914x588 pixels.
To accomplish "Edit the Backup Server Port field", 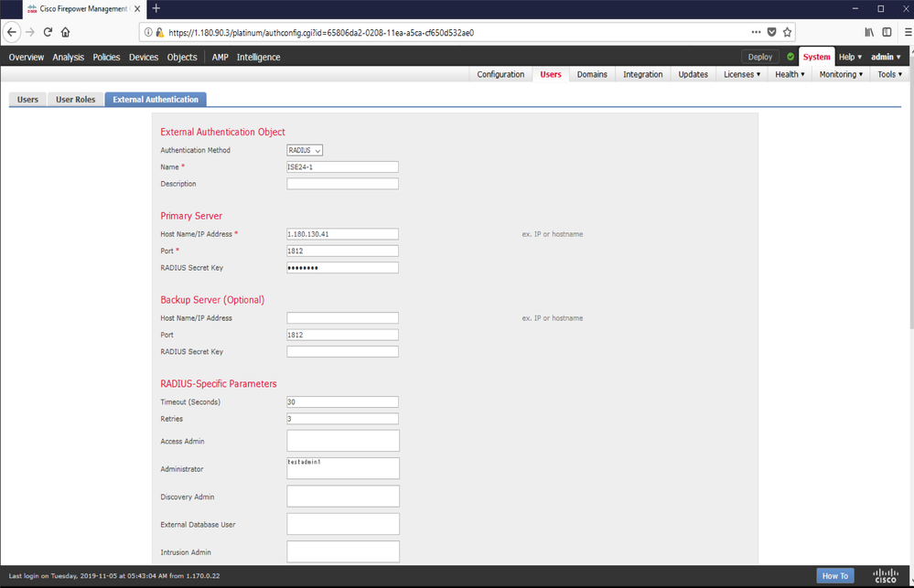I will click(x=342, y=335).
